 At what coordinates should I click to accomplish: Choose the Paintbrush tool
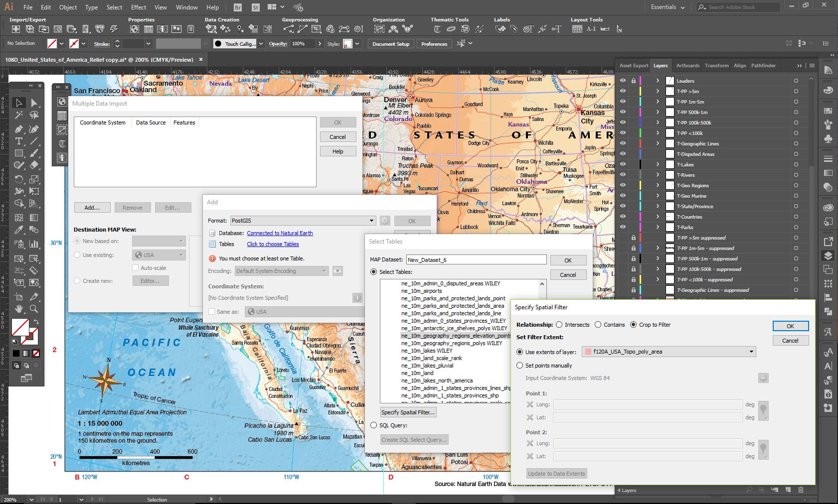pyautogui.click(x=34, y=153)
